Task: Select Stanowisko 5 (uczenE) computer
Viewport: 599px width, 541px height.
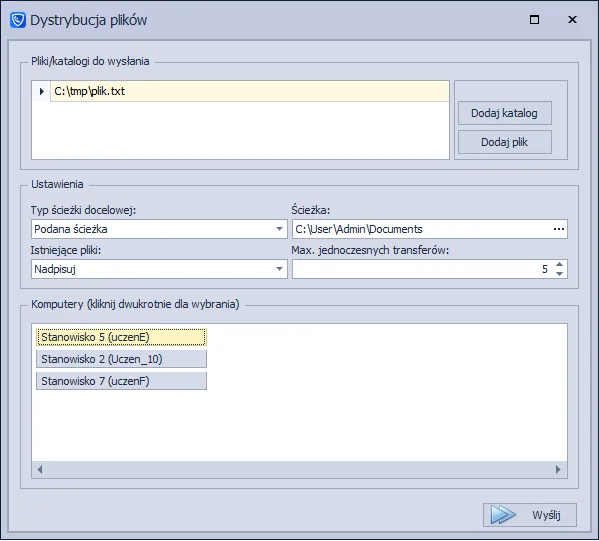Action: point(121,337)
